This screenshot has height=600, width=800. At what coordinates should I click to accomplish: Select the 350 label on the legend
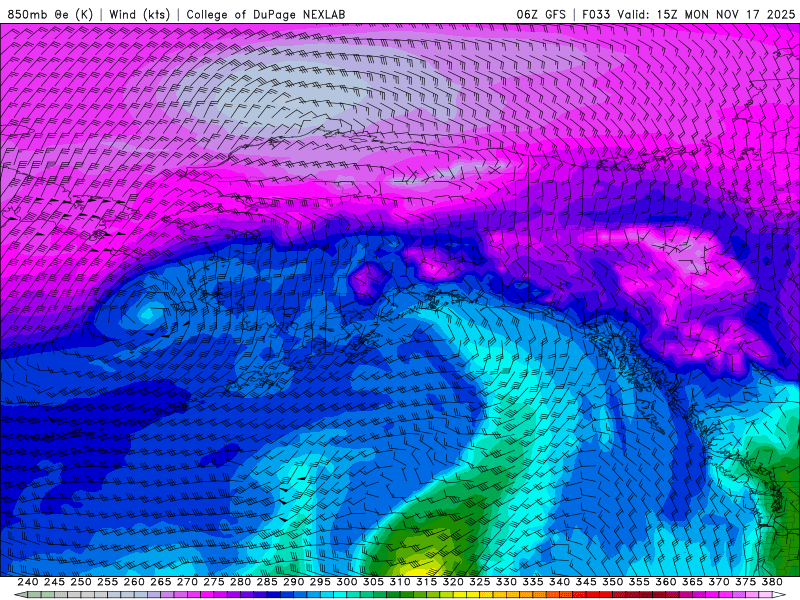[x=612, y=582]
